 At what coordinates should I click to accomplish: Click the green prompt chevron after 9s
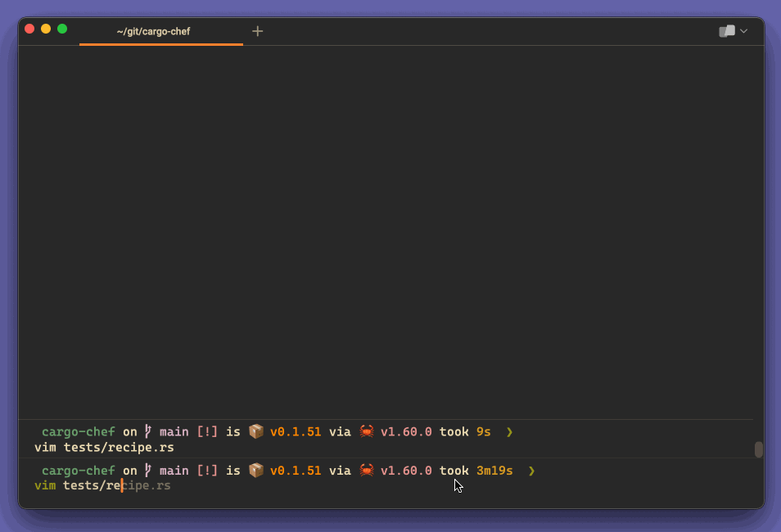[509, 431]
